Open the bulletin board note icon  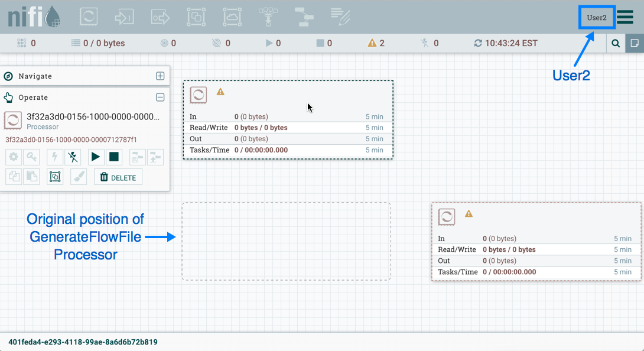coord(635,43)
